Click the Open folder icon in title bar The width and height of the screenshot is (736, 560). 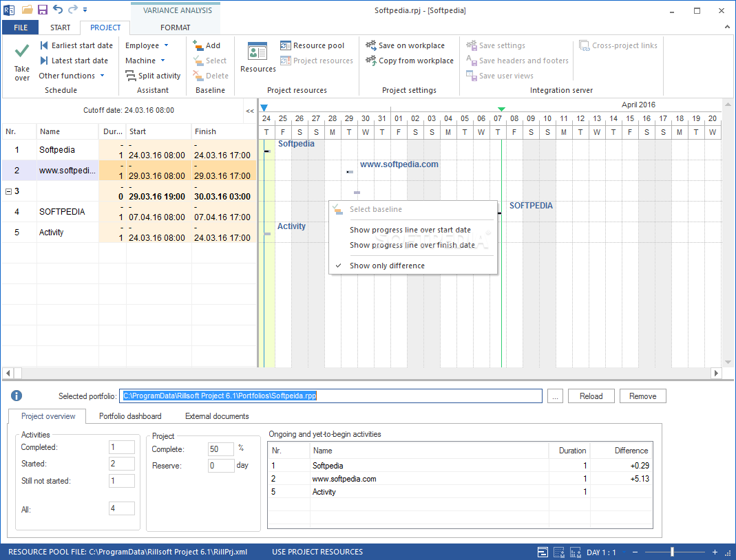tap(28, 10)
